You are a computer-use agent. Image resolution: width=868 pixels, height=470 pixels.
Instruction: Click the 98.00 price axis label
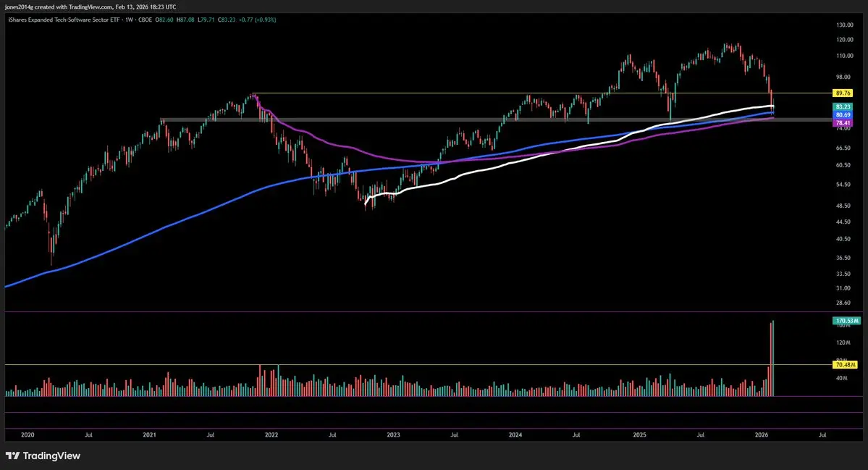843,77
